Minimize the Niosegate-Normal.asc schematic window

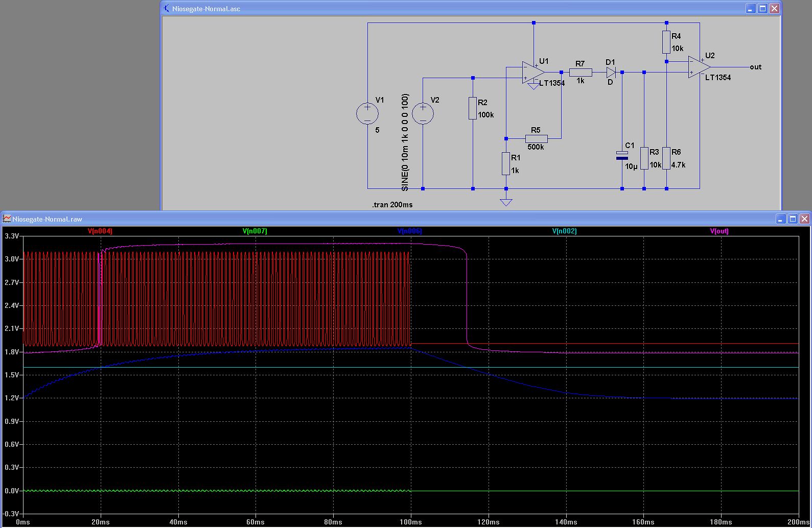click(751, 9)
